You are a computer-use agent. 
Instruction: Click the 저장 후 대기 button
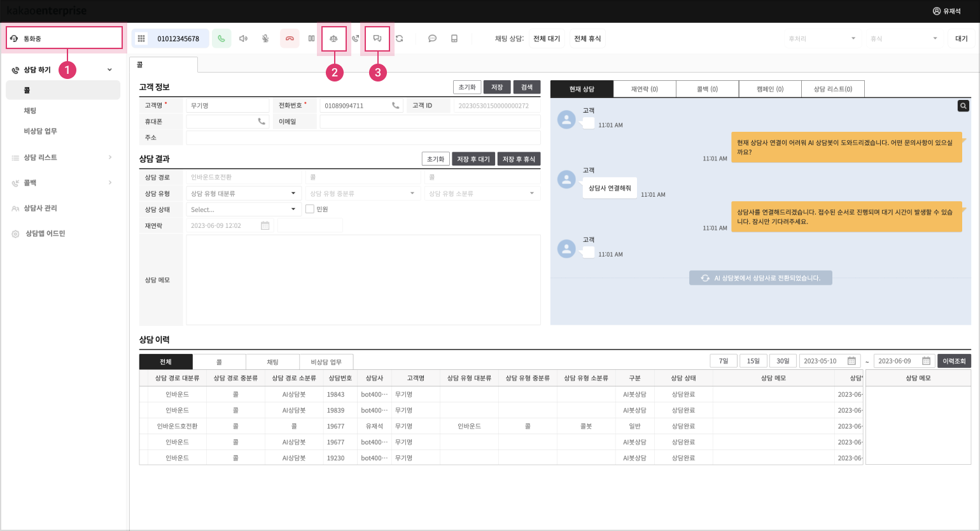pos(473,159)
